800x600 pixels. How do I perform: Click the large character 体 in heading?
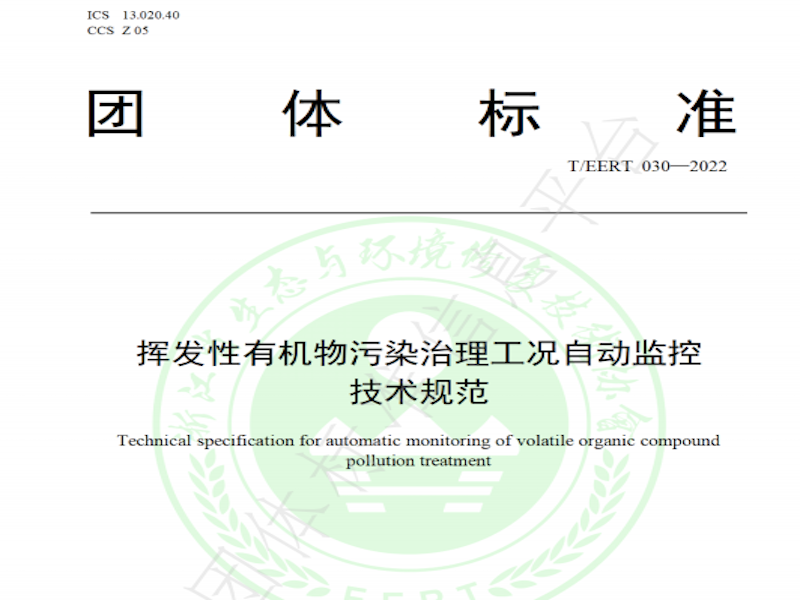(x=312, y=113)
